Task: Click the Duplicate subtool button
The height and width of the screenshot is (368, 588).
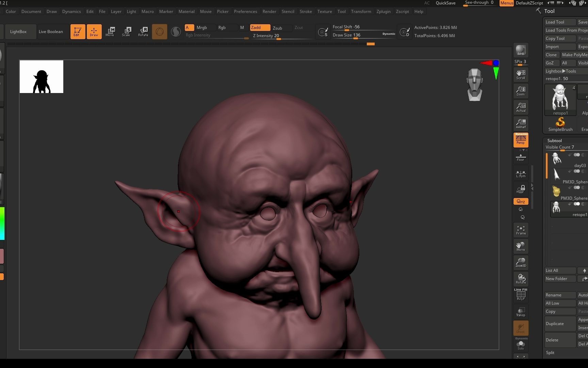Action: point(560,324)
